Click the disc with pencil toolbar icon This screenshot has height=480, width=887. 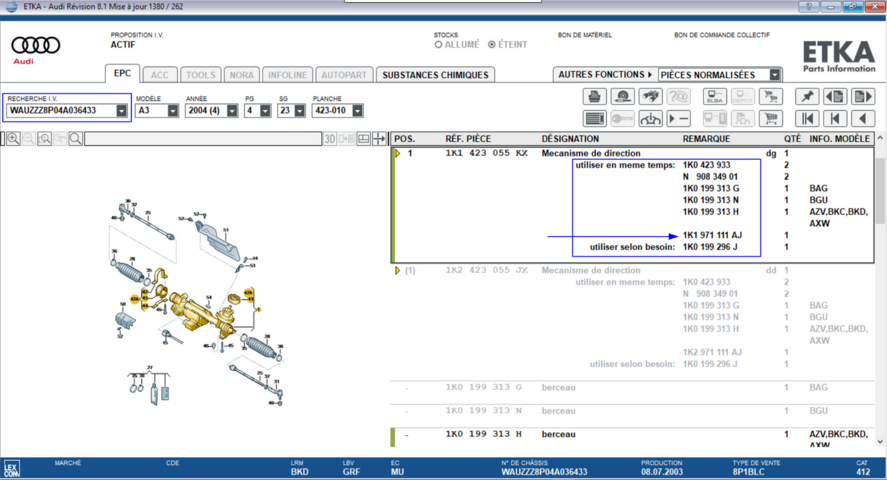coord(623,97)
